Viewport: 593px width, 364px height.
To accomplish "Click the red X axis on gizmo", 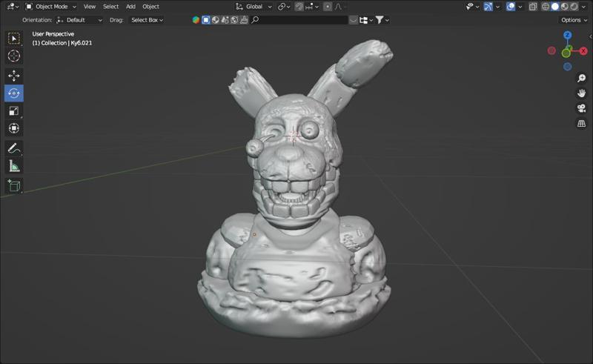I will 583,50.
